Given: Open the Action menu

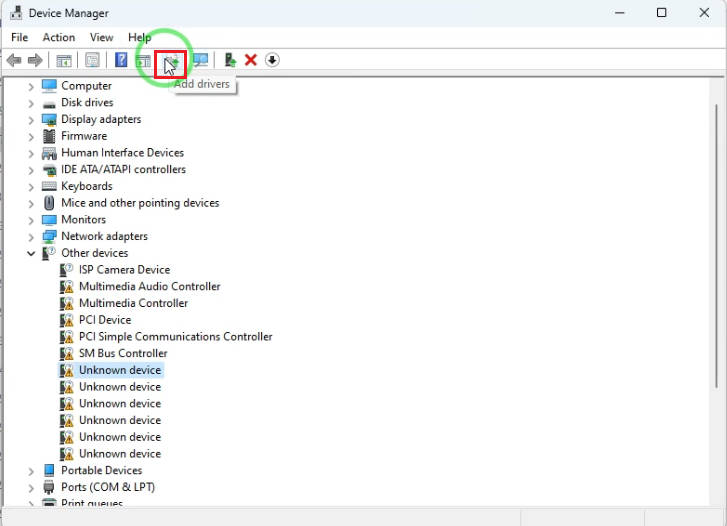Looking at the screenshot, I should pos(59,37).
